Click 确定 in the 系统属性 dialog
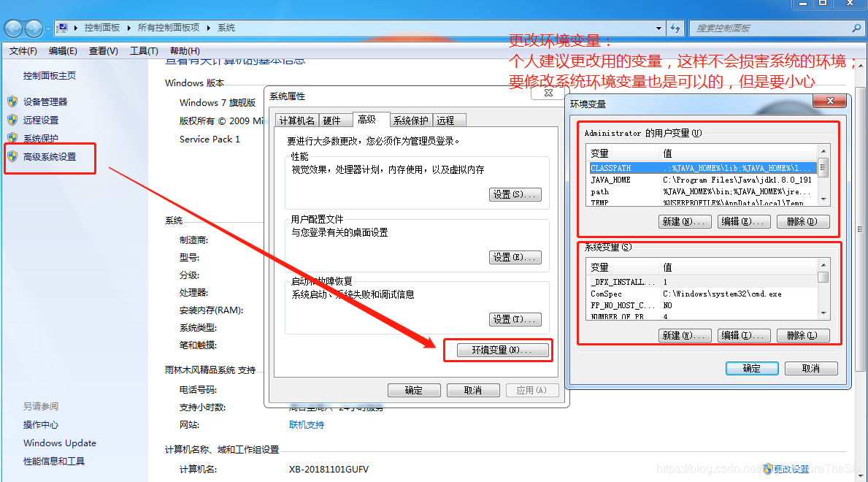Viewport: 868px width, 482px height. pyautogui.click(x=414, y=390)
